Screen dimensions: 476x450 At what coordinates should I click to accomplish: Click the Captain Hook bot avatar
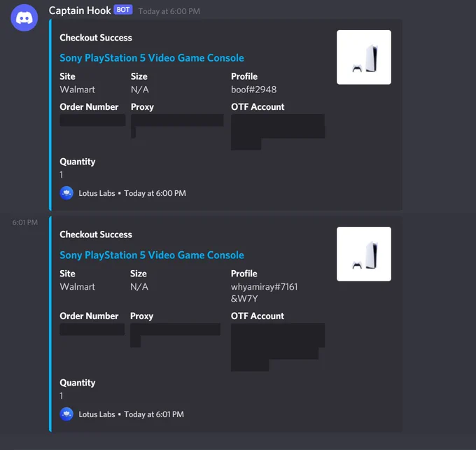coord(24,17)
